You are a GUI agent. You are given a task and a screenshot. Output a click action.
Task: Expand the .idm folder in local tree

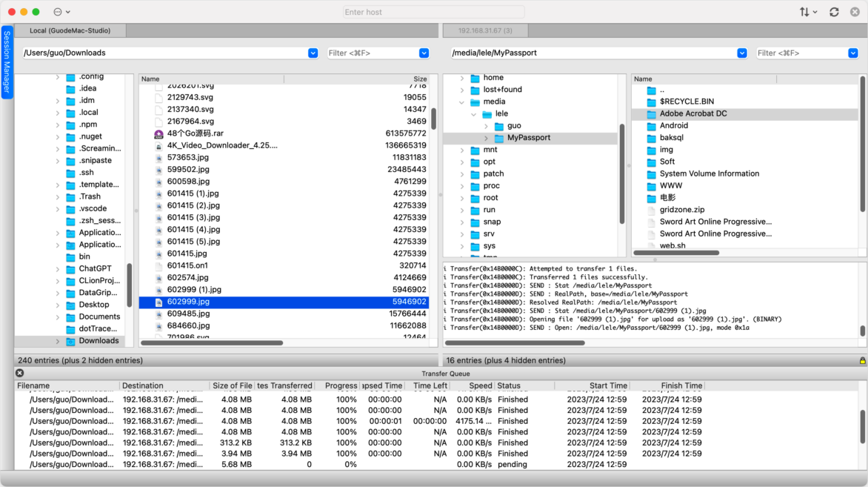(58, 101)
